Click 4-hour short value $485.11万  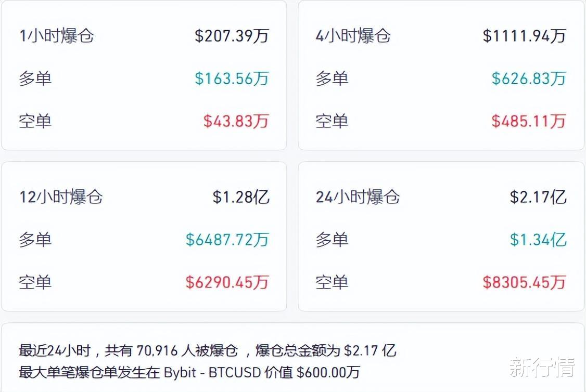point(528,121)
